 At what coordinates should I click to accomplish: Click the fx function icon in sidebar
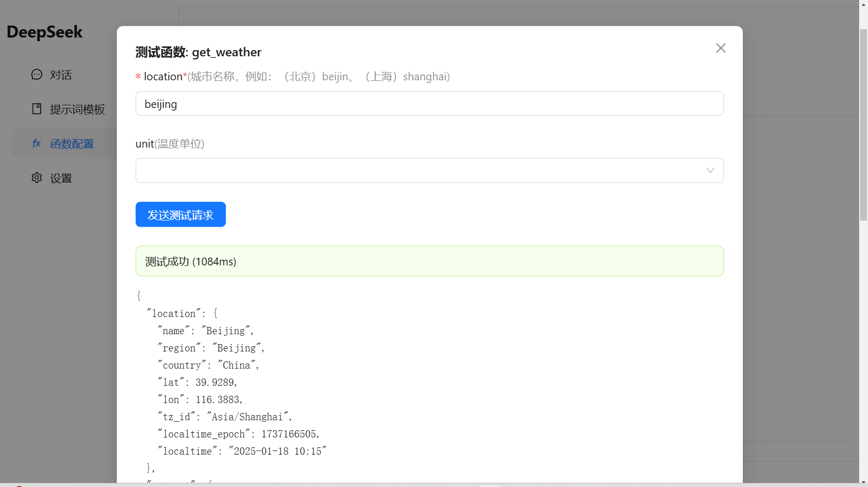pos(37,143)
